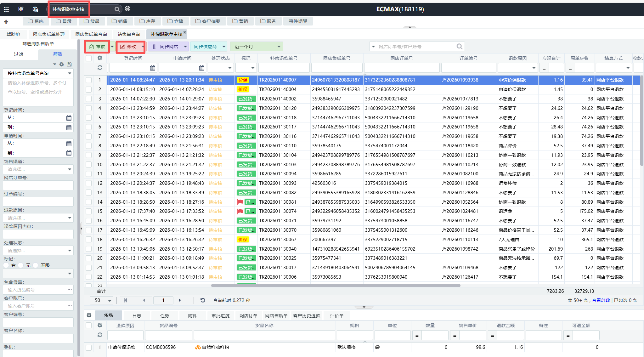Screen dimensions: 644x357
Task: Open calendar for 登记时间 从 field
Action: [x=69, y=118]
